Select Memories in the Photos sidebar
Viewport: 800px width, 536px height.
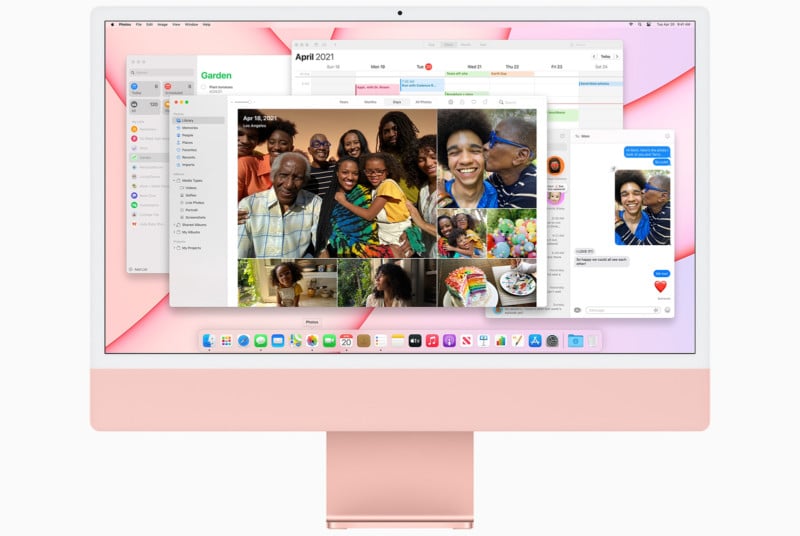189,128
